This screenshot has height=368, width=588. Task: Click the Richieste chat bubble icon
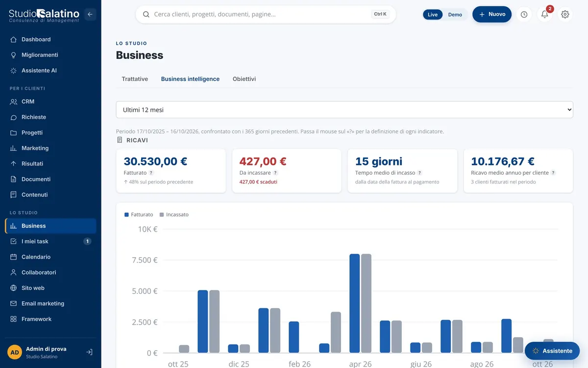(13, 117)
